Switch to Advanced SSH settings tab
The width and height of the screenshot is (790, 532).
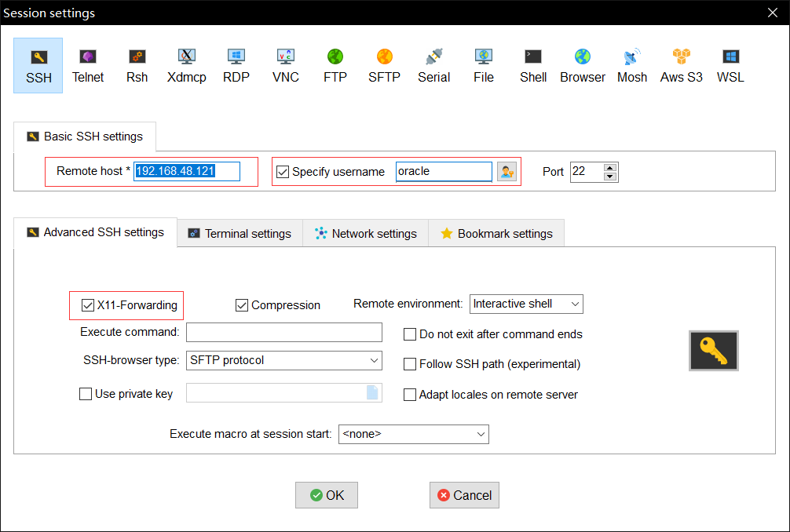(x=95, y=232)
